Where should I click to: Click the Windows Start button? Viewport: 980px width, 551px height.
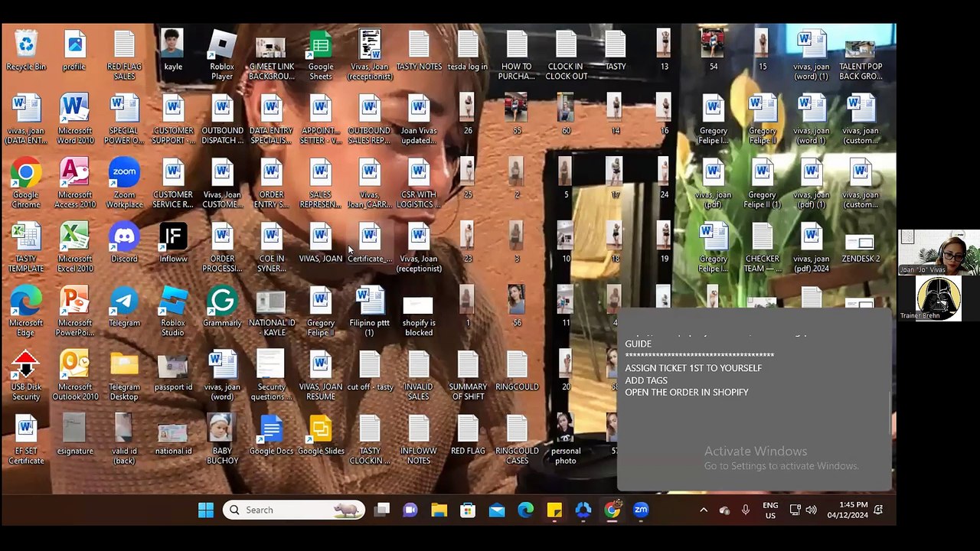[206, 510]
